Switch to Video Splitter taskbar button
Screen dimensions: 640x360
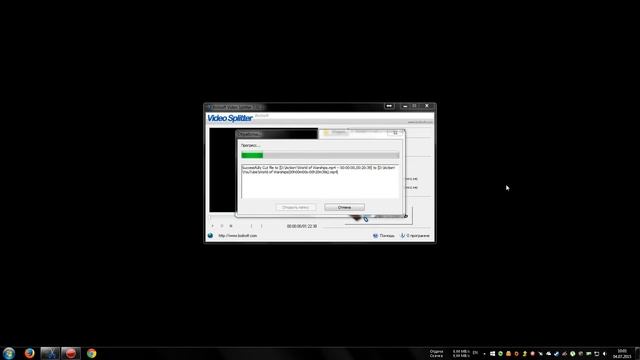50,353
